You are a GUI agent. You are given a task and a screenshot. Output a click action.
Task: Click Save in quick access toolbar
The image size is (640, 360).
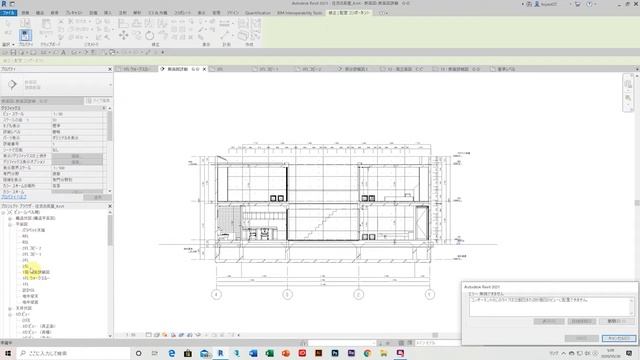coord(13,52)
